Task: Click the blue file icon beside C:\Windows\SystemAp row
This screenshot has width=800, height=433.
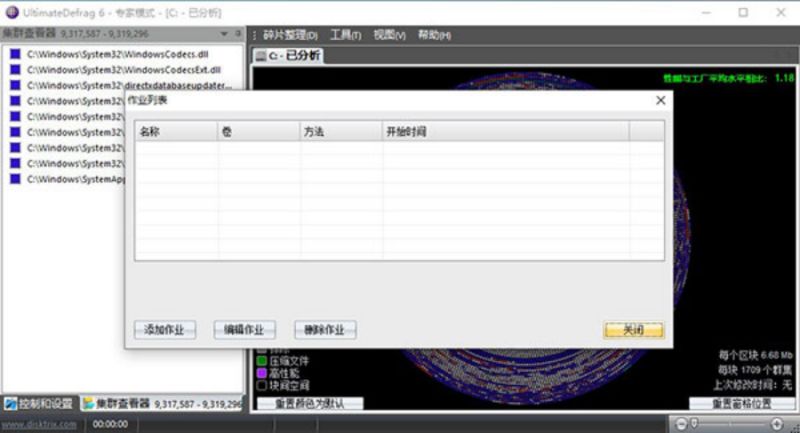Action: click(15, 179)
